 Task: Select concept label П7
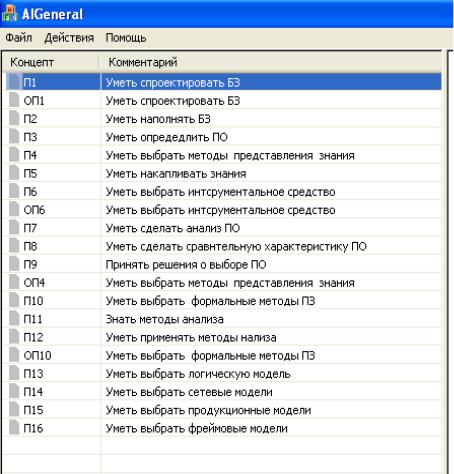[30, 228]
